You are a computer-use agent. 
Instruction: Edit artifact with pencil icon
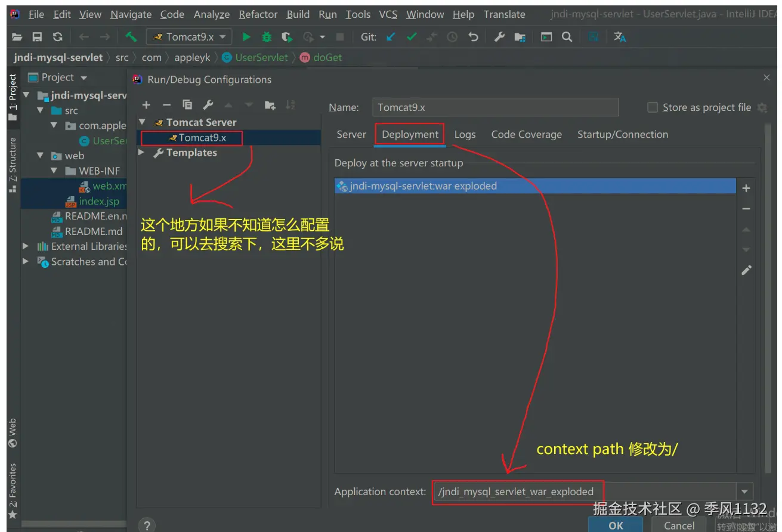point(746,270)
